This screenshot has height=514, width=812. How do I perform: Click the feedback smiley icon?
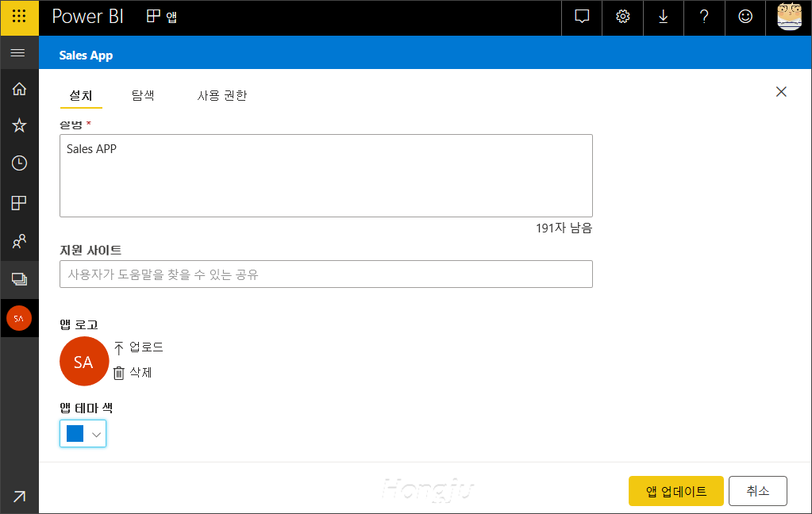point(745,17)
